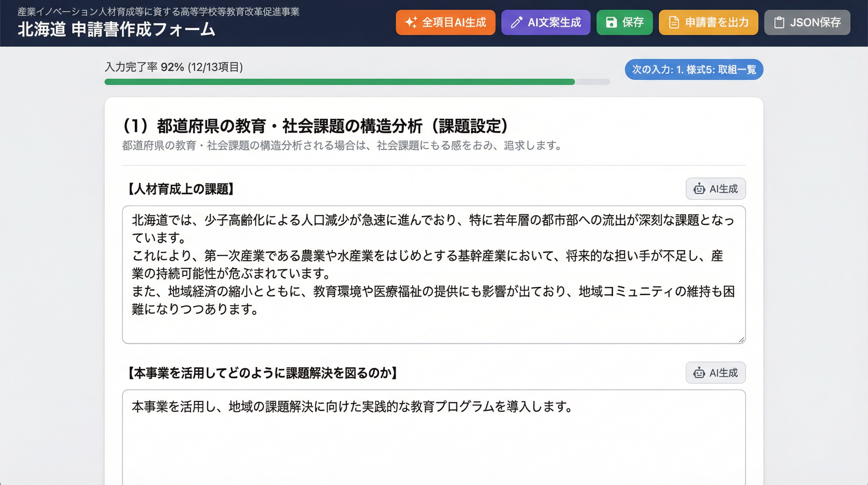The width and height of the screenshot is (868, 485).
Task: Click the robot icon beside 人材育成上の課題 heading
Action: point(700,189)
